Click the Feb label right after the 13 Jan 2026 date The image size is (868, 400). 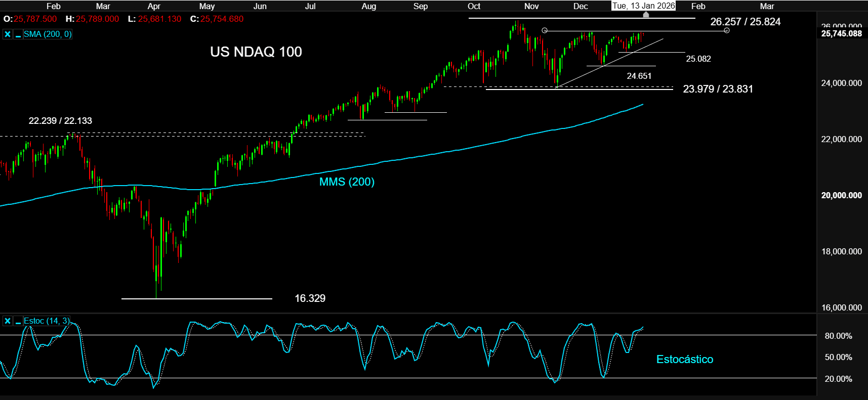tap(698, 6)
